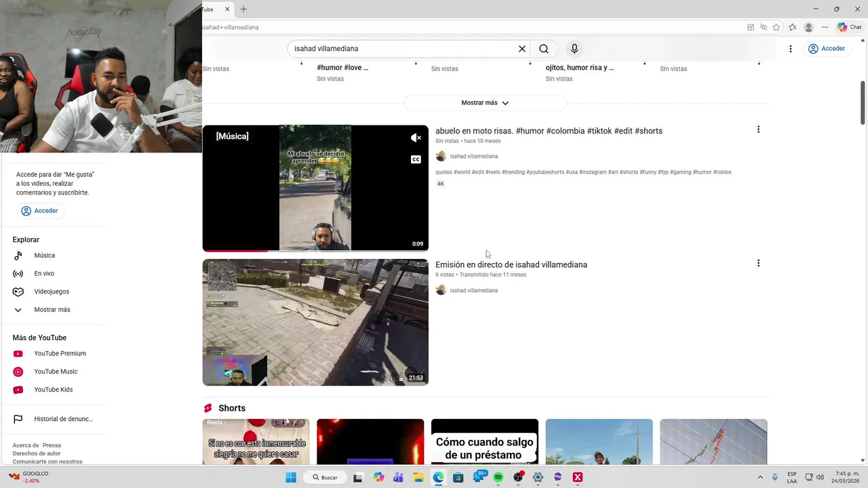Open isahad villamediana channel under abuelo video
Screen dimensions: 868x488
pyautogui.click(x=473, y=157)
